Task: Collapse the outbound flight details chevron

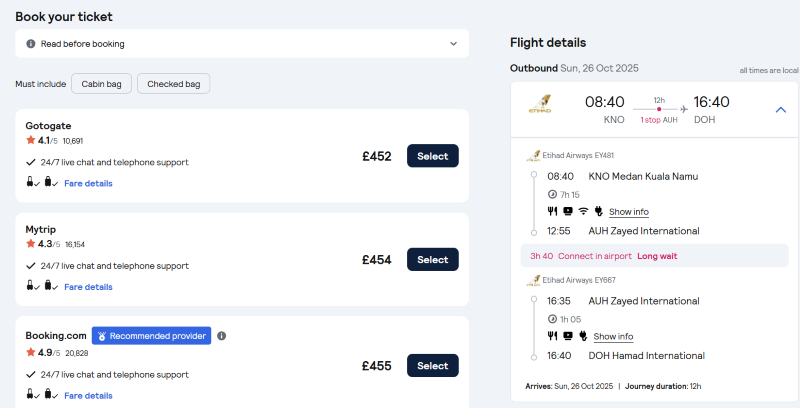Action: click(781, 109)
